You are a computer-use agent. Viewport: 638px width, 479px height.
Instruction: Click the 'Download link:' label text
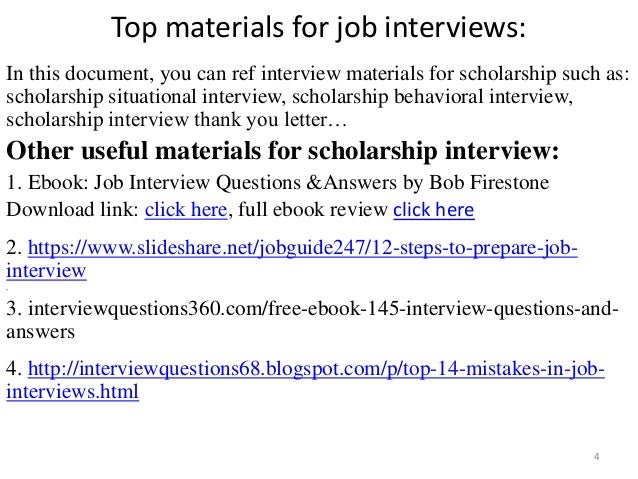point(73,210)
